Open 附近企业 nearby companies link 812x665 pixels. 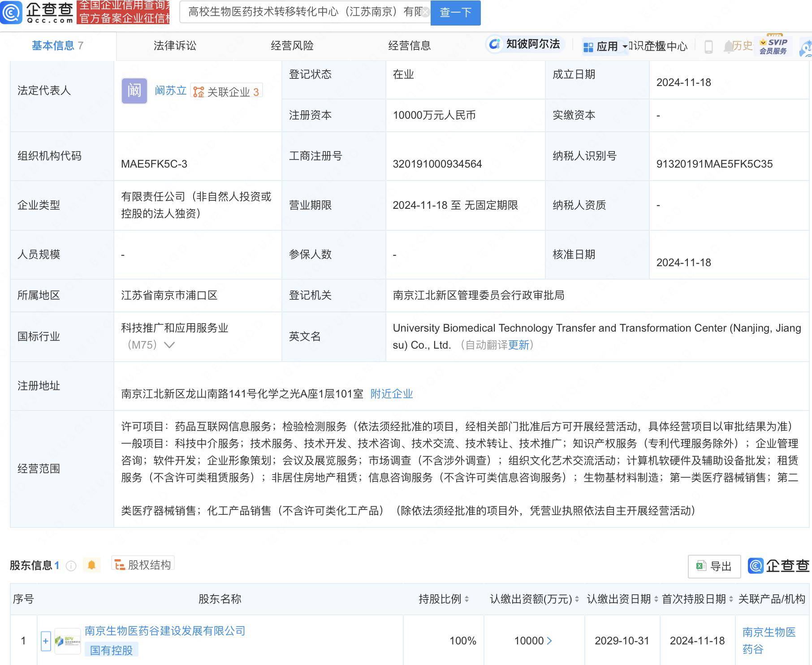(x=392, y=394)
